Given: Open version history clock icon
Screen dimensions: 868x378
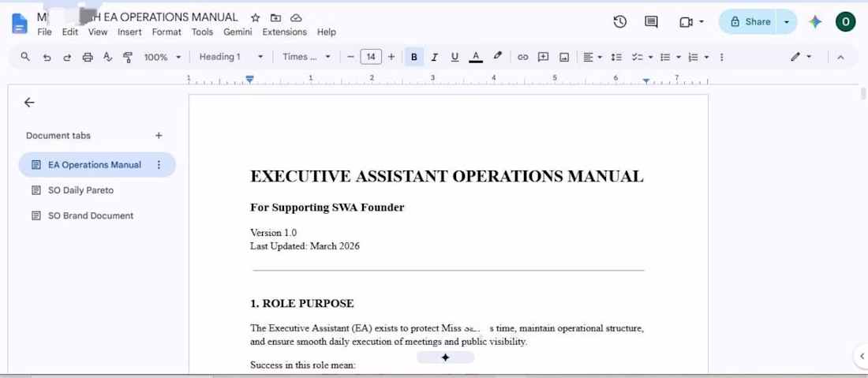Looking at the screenshot, I should click(620, 22).
